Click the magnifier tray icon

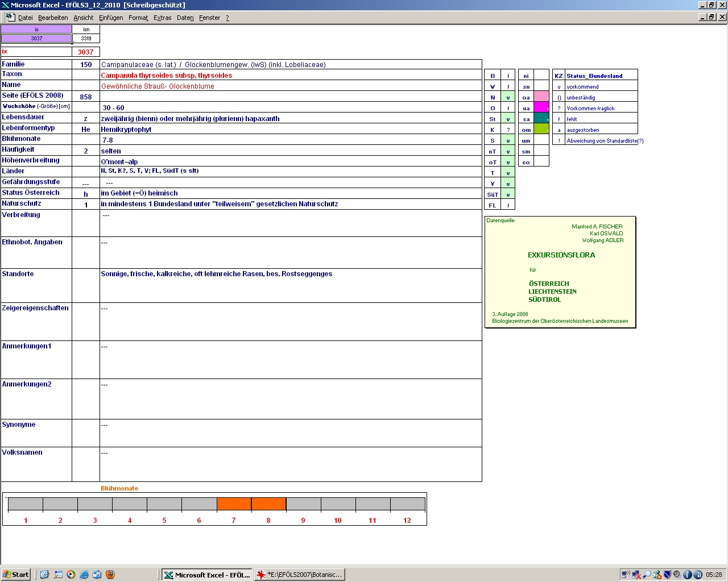pyautogui.click(x=647, y=575)
